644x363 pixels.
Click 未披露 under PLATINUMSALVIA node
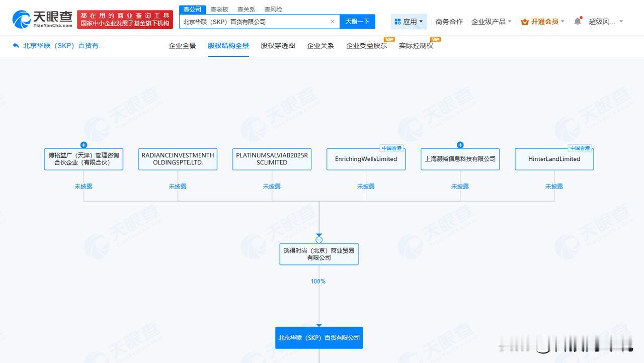[272, 187]
